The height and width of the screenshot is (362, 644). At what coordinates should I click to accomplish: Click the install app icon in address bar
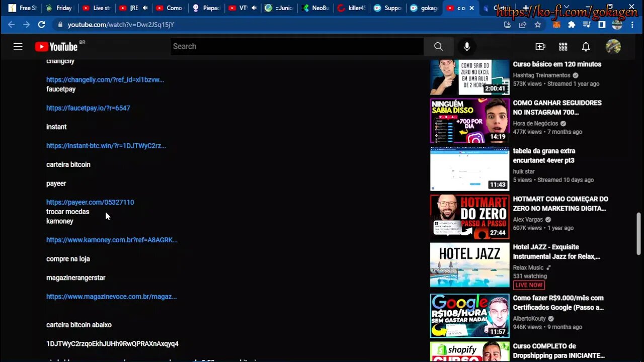click(x=507, y=25)
